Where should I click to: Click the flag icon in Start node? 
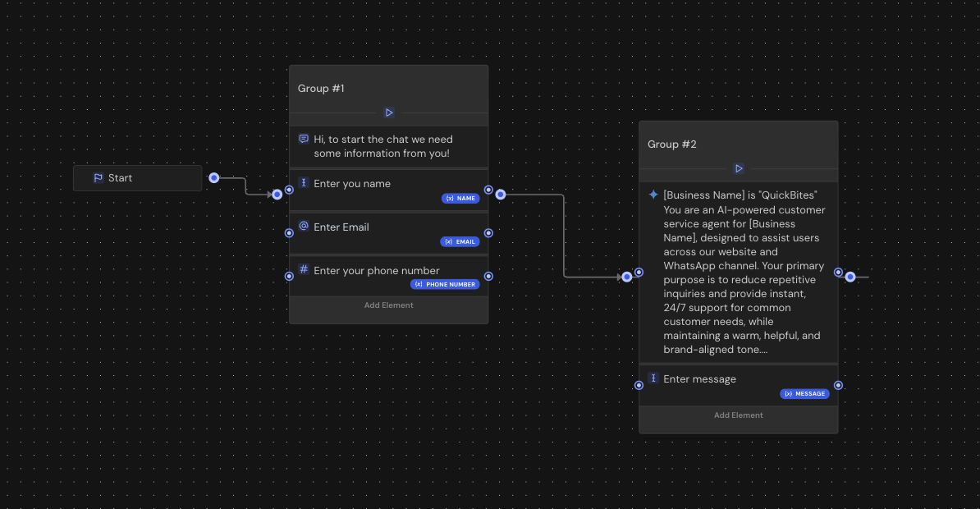coord(98,178)
